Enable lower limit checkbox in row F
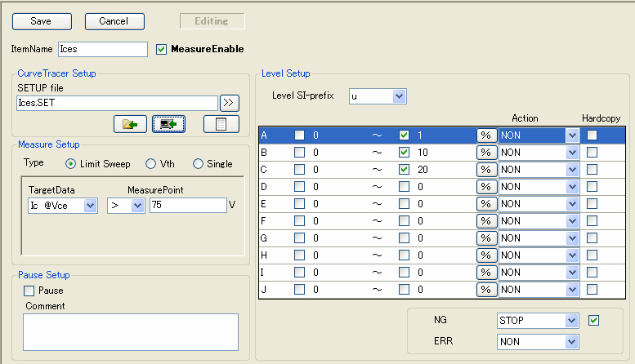This screenshot has width=635, height=364. [x=299, y=221]
